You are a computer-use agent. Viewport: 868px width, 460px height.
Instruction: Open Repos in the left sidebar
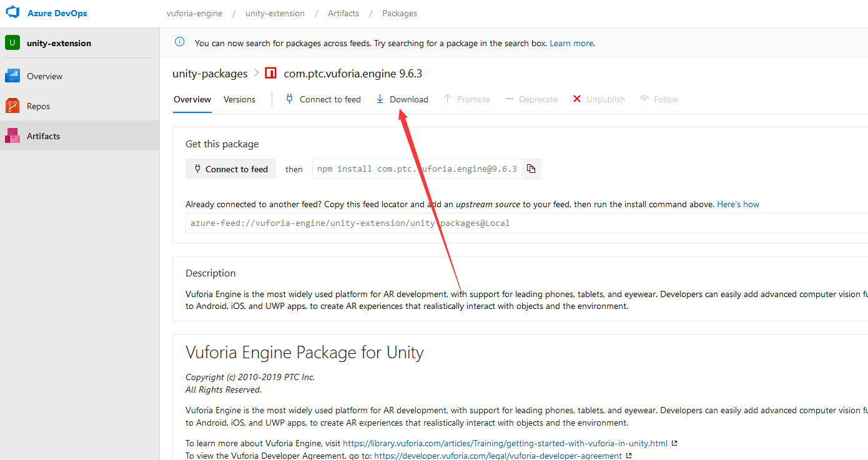click(79, 106)
